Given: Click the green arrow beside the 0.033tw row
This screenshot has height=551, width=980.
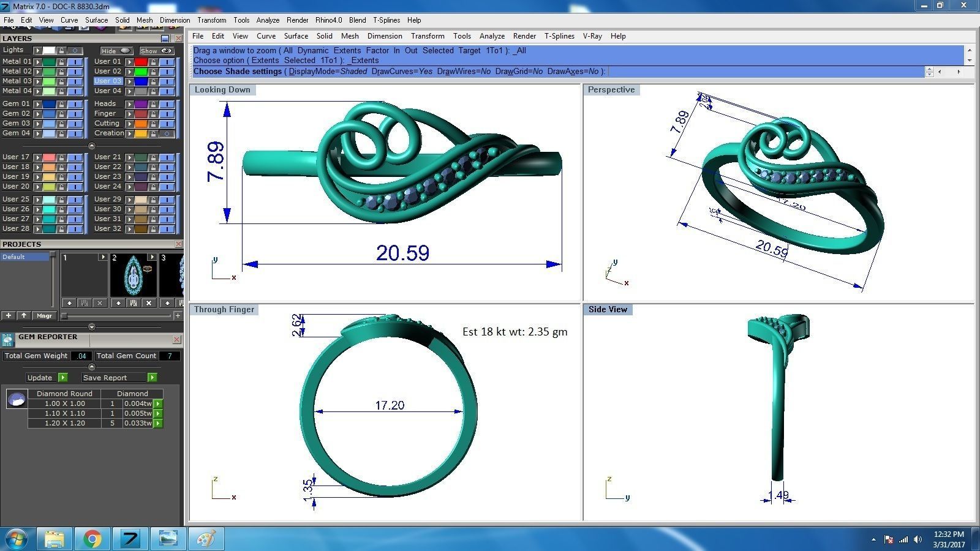Looking at the screenshot, I should click(x=158, y=424).
